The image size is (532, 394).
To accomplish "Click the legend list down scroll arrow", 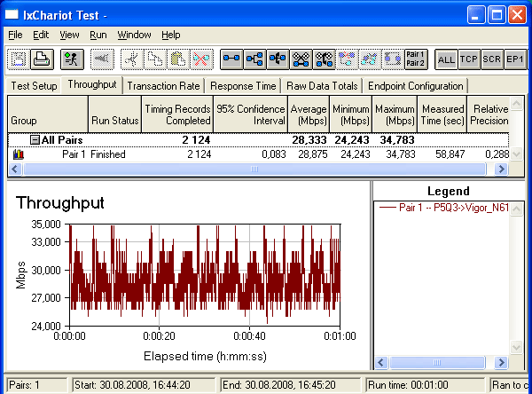I will (x=516, y=348).
